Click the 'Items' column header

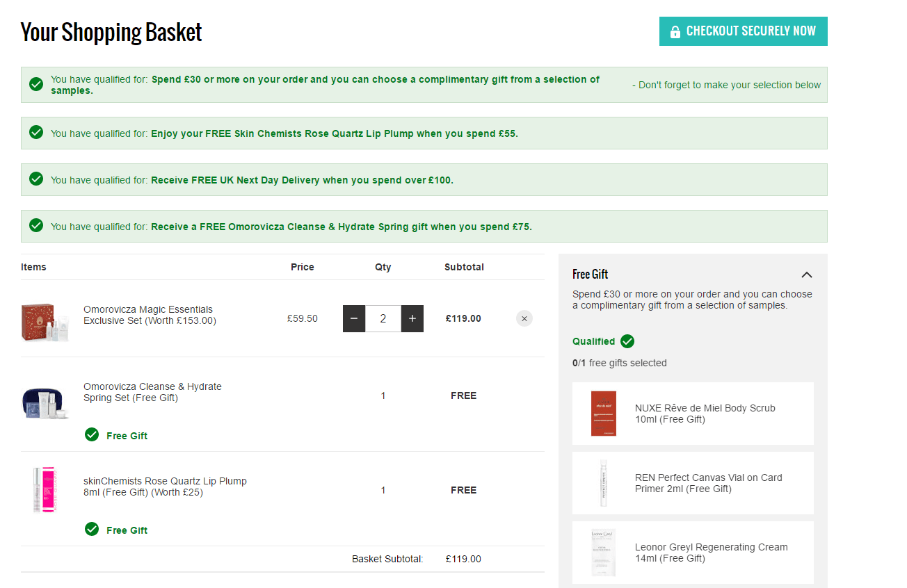[33, 267]
